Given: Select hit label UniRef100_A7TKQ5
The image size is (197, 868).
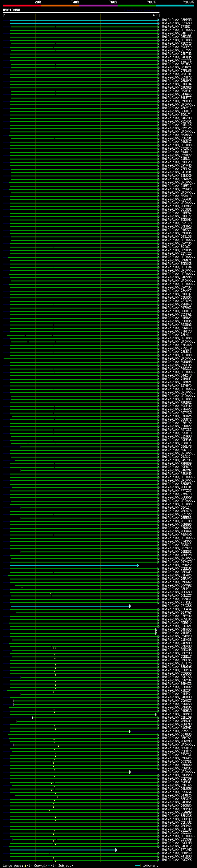Looking at the screenshot, I should [x=177, y=603].
